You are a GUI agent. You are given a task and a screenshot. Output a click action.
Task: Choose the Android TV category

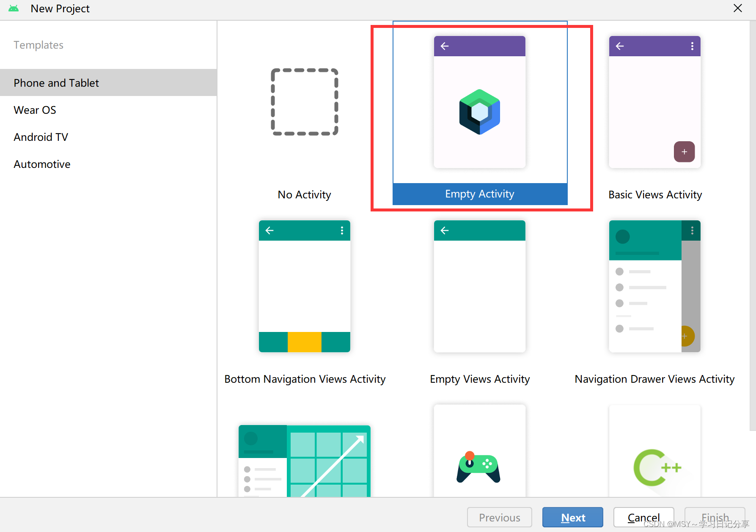(x=108, y=137)
